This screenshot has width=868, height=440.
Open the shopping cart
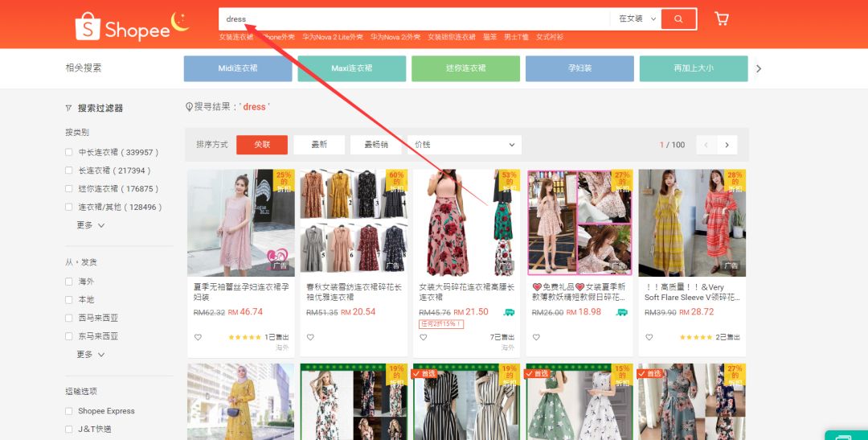point(721,19)
